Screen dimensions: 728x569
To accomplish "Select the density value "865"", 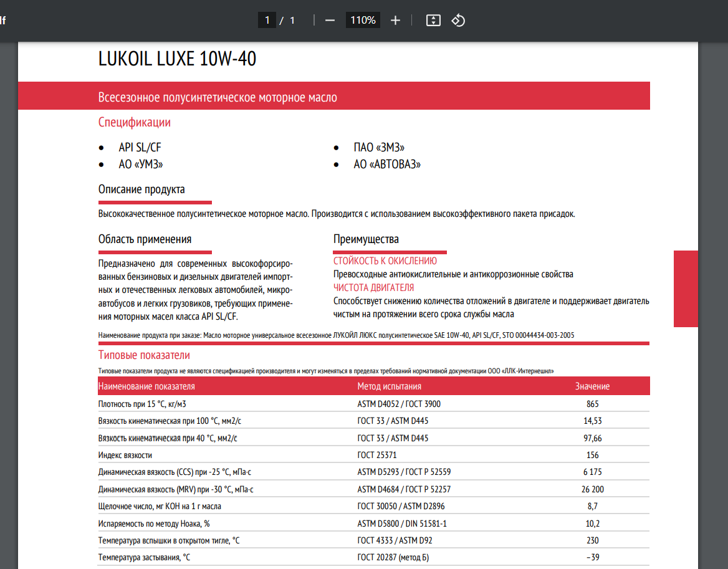I will point(592,404).
